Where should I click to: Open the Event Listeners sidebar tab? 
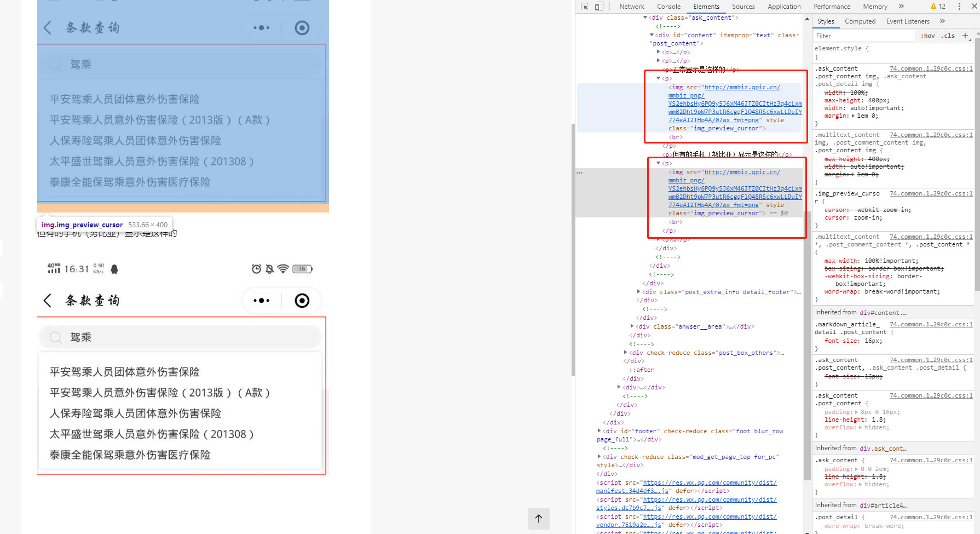[x=908, y=21]
